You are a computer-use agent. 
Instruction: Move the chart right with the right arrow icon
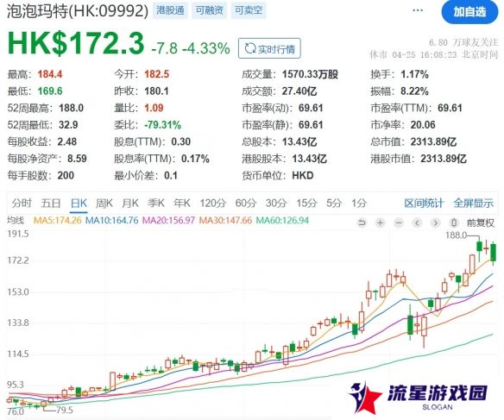436,223
